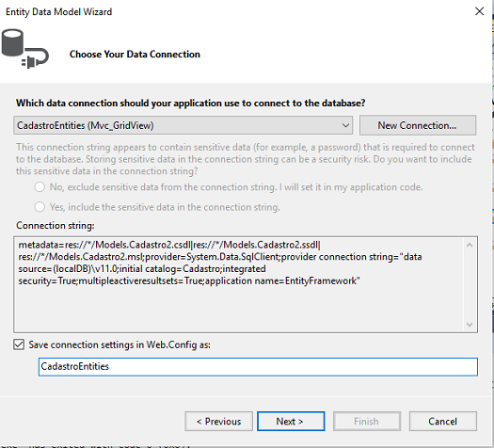Go back with the Previous button

click(218, 422)
